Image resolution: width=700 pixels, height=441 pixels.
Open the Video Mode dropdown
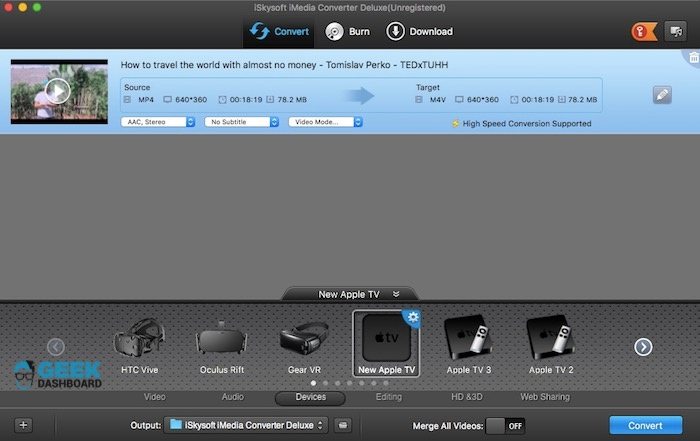(x=325, y=122)
